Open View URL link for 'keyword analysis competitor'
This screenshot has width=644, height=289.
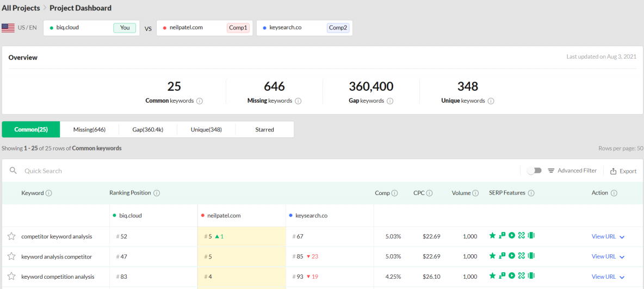click(604, 256)
